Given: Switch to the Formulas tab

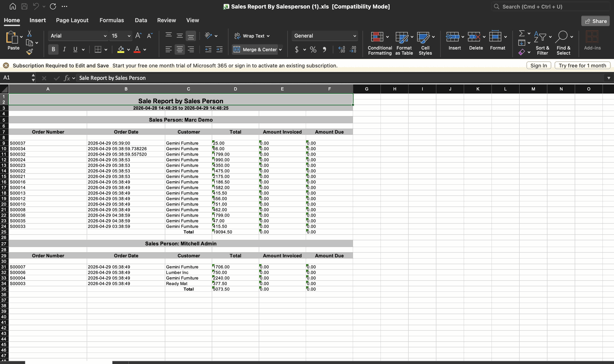Looking at the screenshot, I should coord(112,20).
